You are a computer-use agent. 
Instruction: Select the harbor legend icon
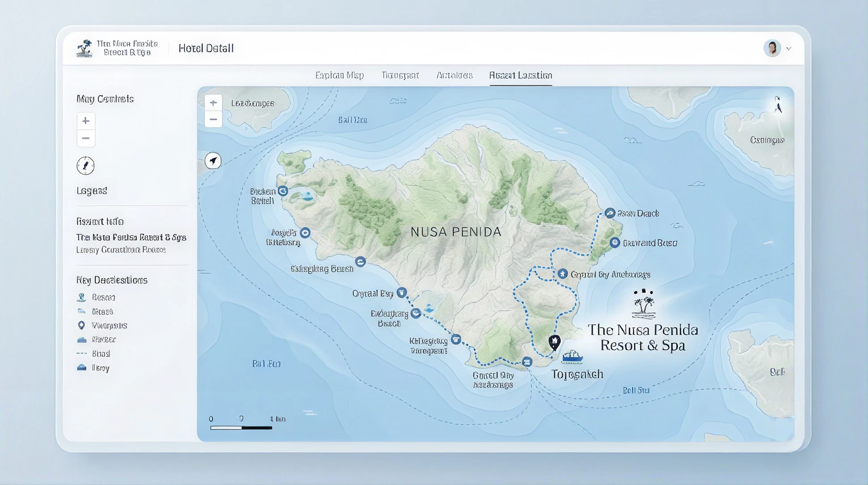[81, 340]
